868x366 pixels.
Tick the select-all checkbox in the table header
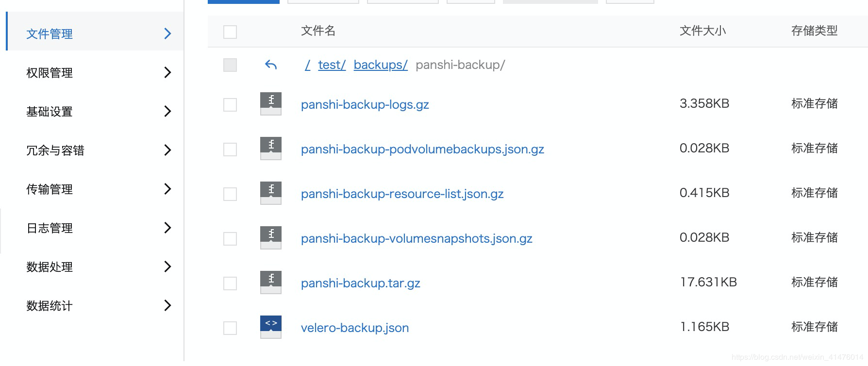click(230, 32)
